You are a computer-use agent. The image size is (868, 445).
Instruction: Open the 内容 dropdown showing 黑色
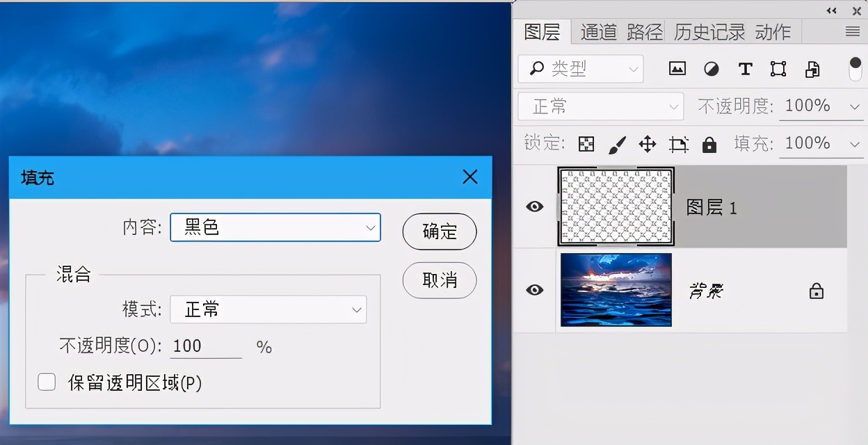click(x=275, y=227)
